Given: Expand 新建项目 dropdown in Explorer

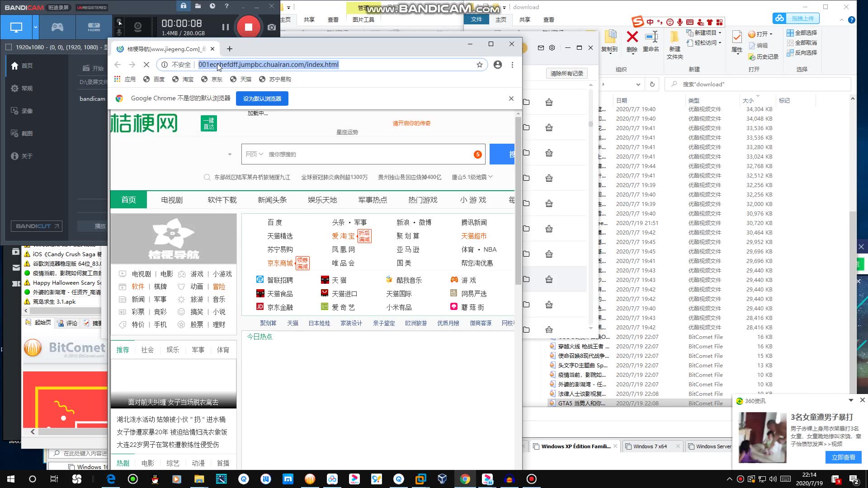Looking at the screenshot, I should point(704,33).
